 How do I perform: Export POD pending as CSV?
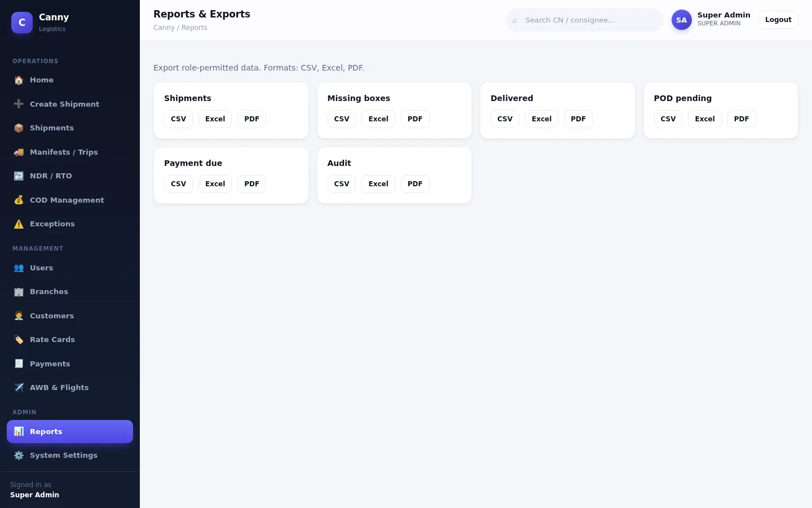coord(668,119)
